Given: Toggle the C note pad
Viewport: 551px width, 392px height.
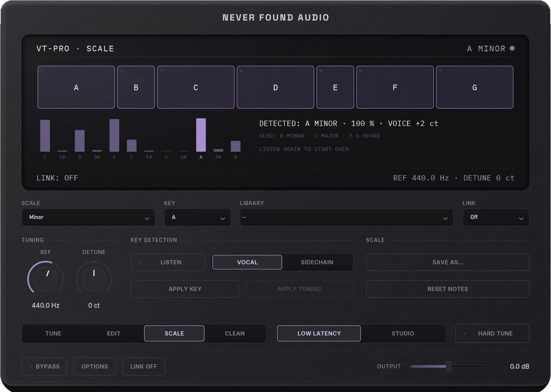Looking at the screenshot, I should pos(196,87).
